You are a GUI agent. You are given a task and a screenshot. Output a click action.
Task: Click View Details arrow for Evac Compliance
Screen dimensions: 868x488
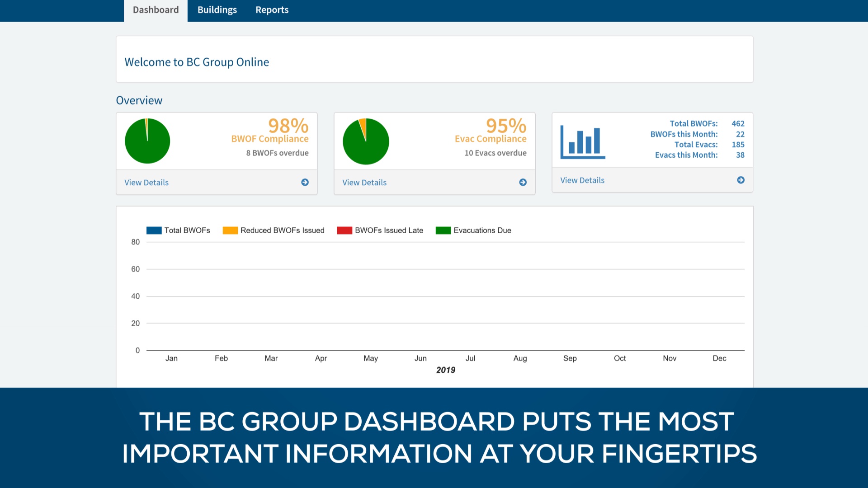523,183
